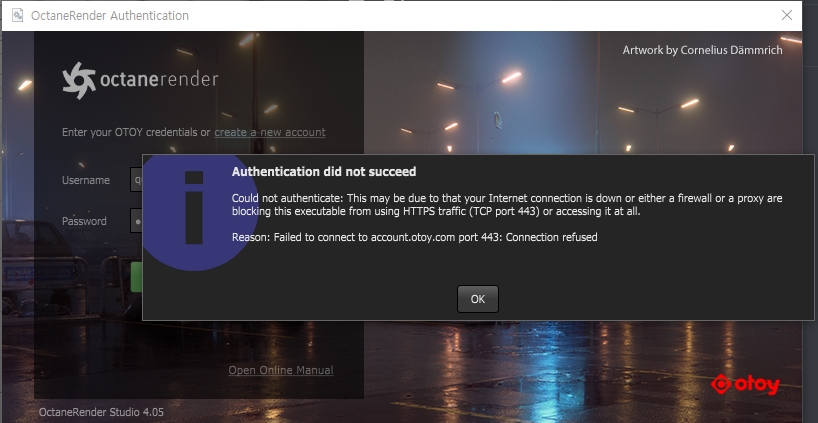Click the 'Could not authenticate' explanation text
The image size is (818, 423).
507,204
